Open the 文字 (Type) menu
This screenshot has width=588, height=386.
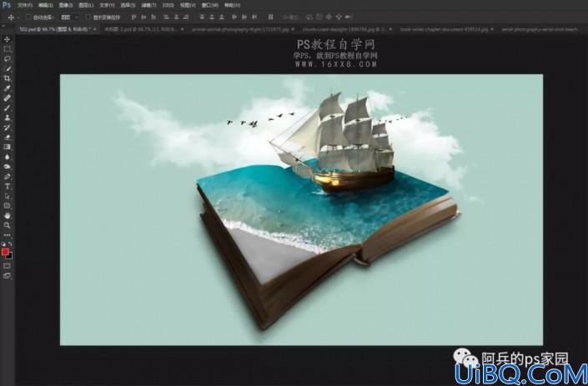(107, 5)
